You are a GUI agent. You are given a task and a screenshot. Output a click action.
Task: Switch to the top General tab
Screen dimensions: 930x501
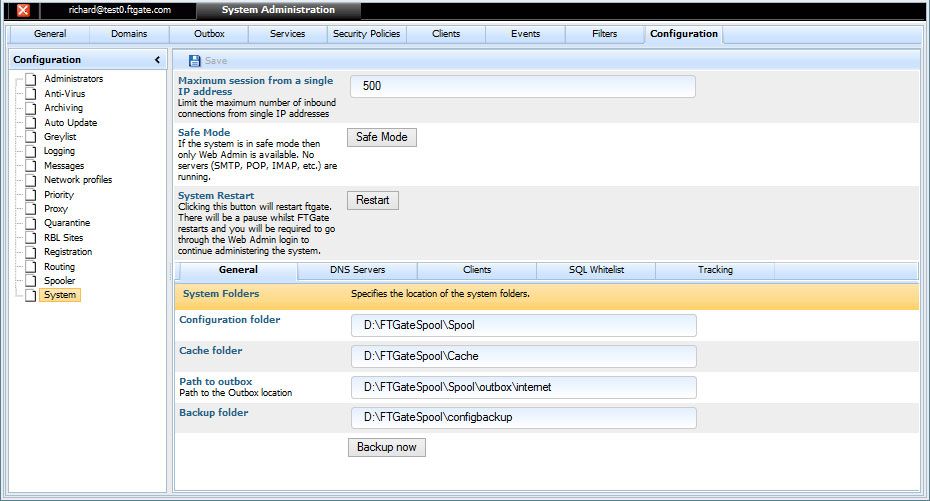pos(50,34)
